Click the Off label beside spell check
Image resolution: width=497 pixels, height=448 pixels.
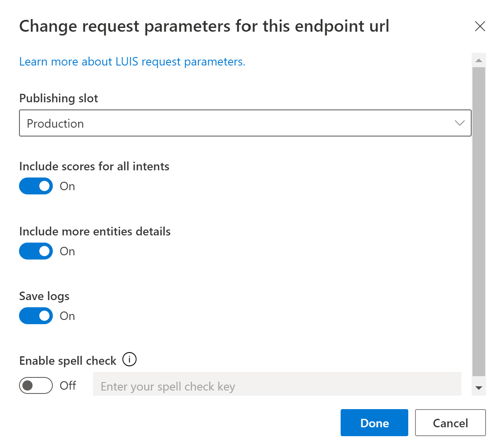click(x=68, y=385)
